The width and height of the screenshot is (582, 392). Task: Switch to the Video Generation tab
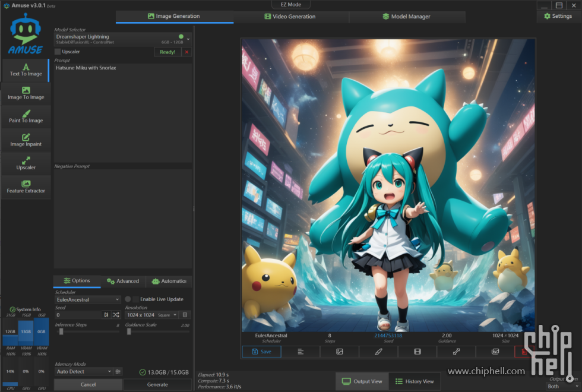pos(290,17)
